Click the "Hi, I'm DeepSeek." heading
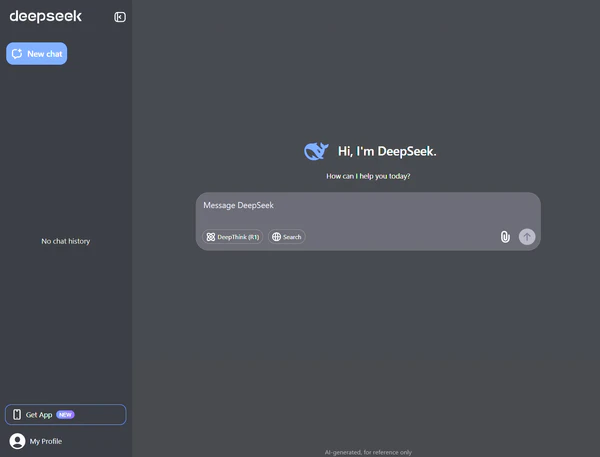 click(x=387, y=151)
